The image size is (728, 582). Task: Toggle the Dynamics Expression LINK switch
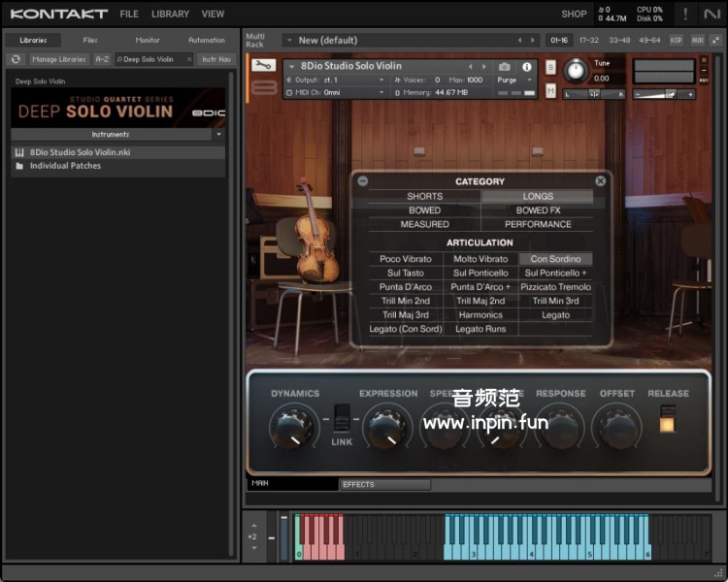[342, 418]
